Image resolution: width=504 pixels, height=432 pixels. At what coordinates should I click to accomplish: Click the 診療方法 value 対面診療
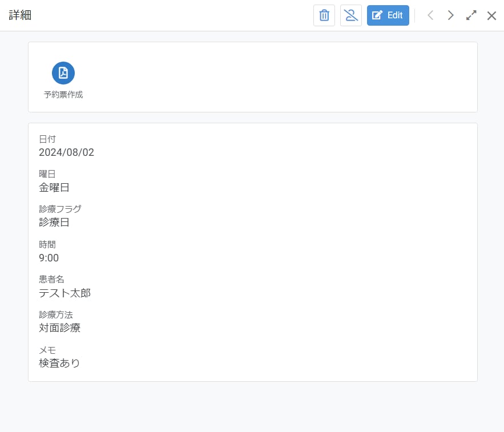click(59, 328)
